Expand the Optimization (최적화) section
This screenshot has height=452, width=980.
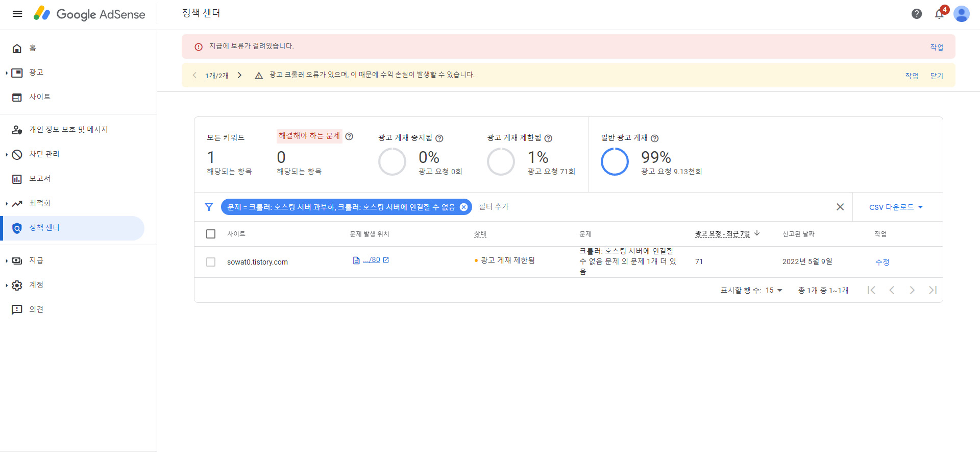pyautogui.click(x=7, y=204)
